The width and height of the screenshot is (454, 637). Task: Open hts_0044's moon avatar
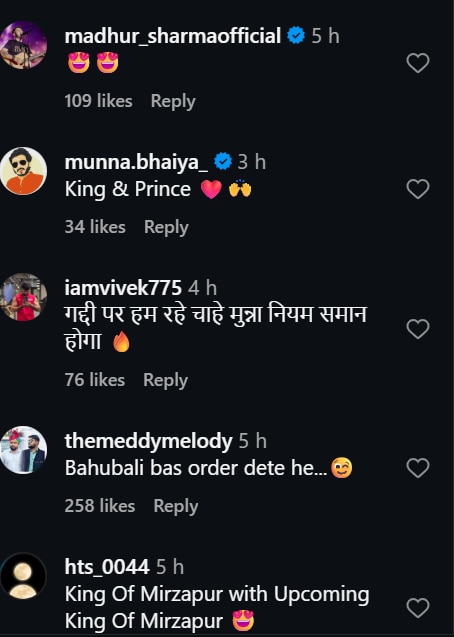(23, 576)
